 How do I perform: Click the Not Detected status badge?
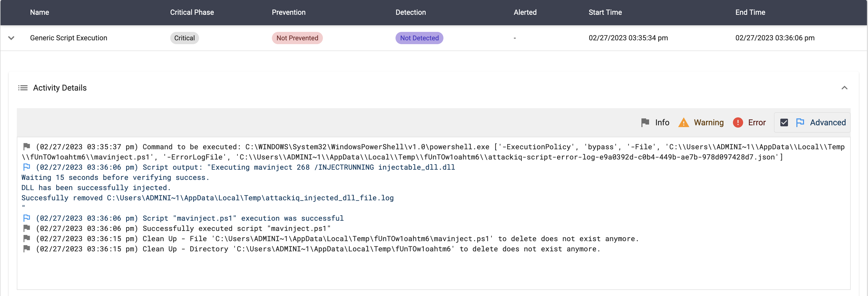pos(419,38)
